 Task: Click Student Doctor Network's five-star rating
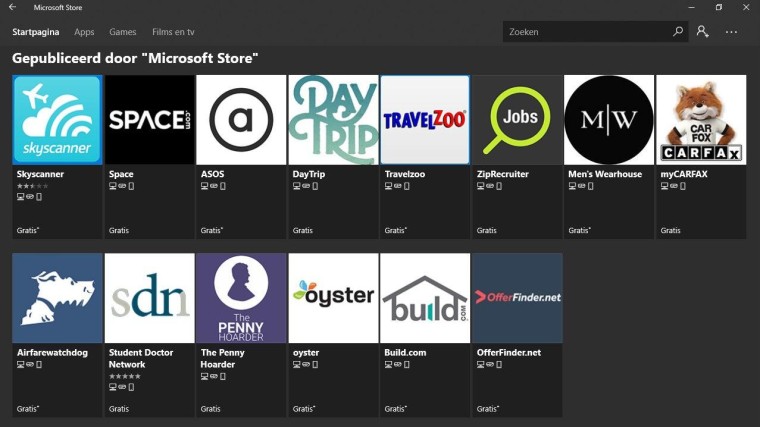pyautogui.click(x=125, y=376)
